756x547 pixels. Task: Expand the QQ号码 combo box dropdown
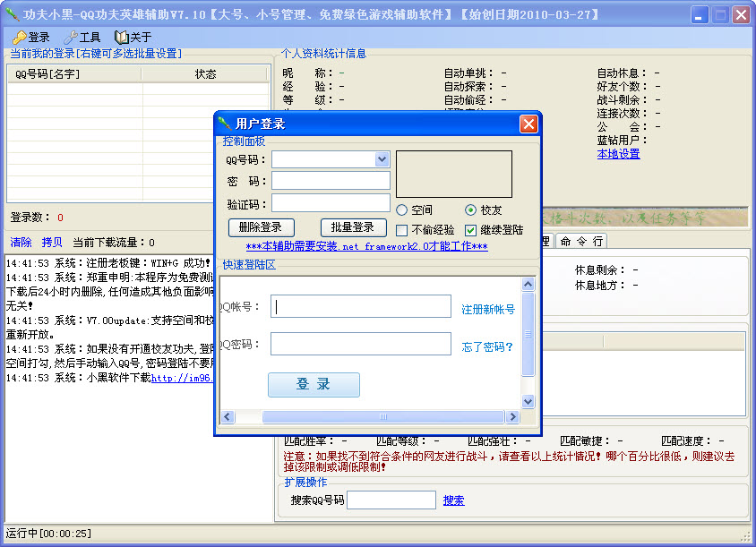tap(382, 159)
